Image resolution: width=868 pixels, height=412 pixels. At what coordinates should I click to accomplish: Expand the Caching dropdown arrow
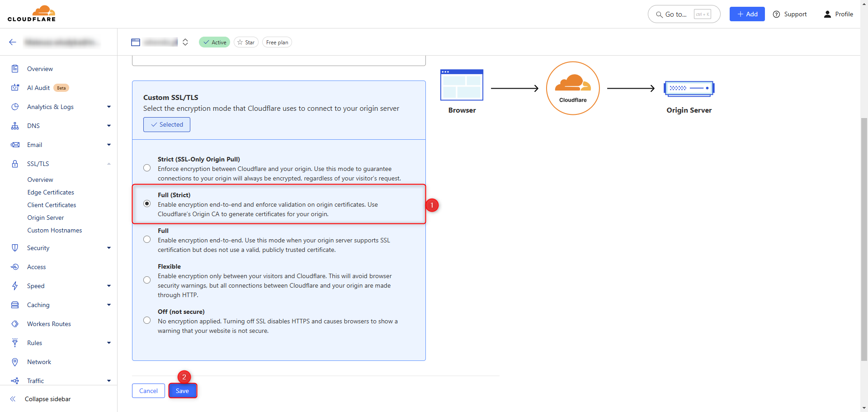(x=109, y=305)
